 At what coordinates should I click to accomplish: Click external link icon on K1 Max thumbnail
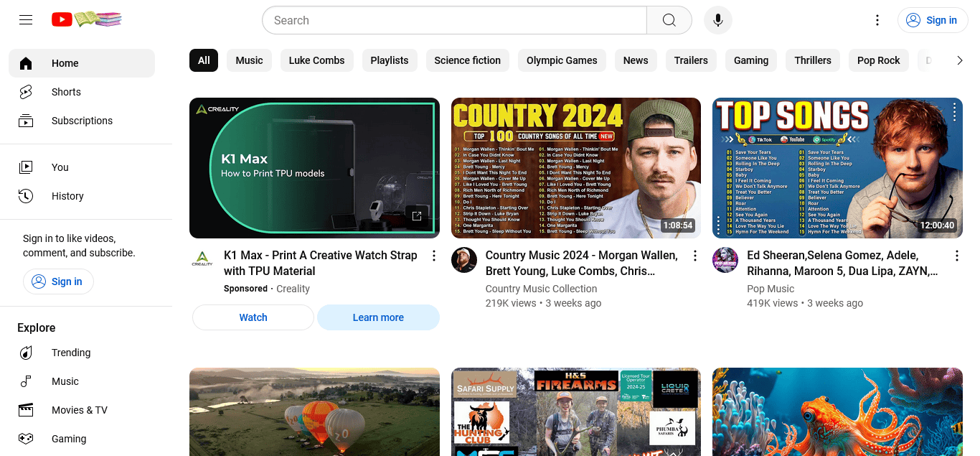pos(417,215)
